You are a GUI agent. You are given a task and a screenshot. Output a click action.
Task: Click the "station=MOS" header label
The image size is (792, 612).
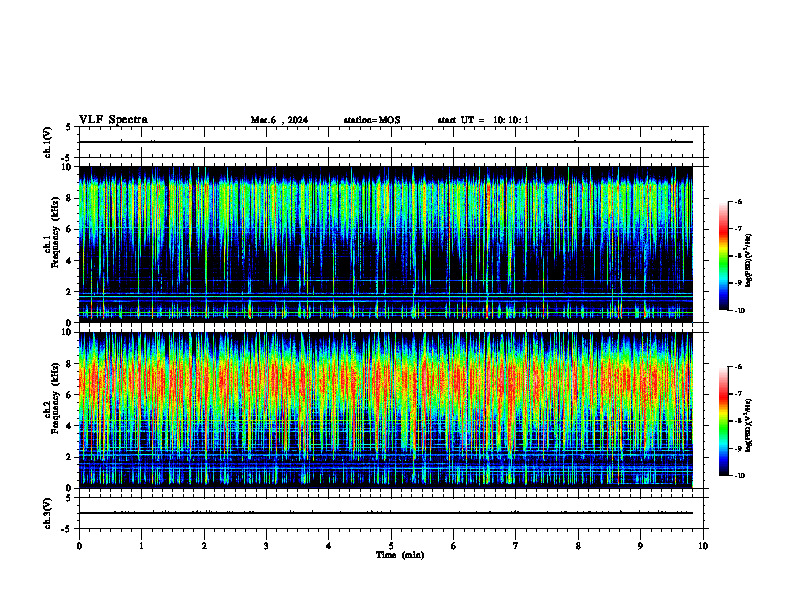(x=372, y=120)
